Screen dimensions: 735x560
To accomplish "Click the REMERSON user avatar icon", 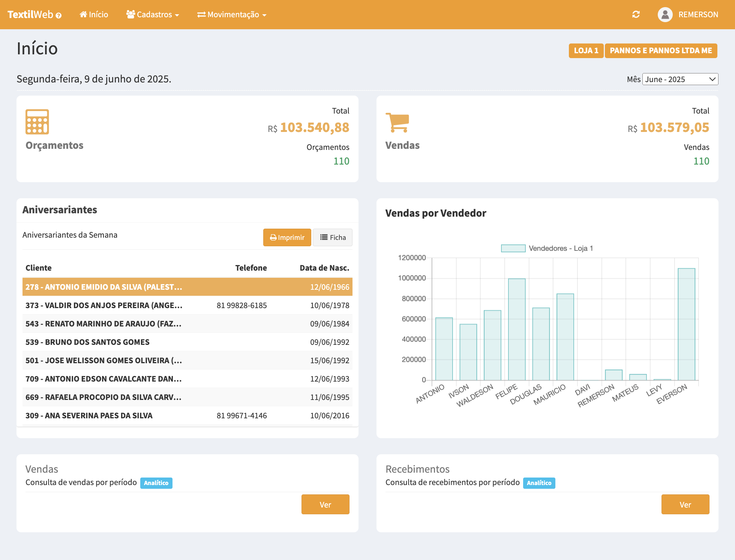I will pos(665,15).
